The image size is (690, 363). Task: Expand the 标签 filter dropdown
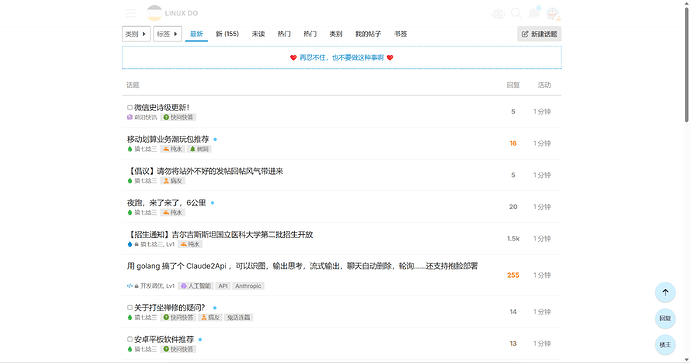click(167, 34)
